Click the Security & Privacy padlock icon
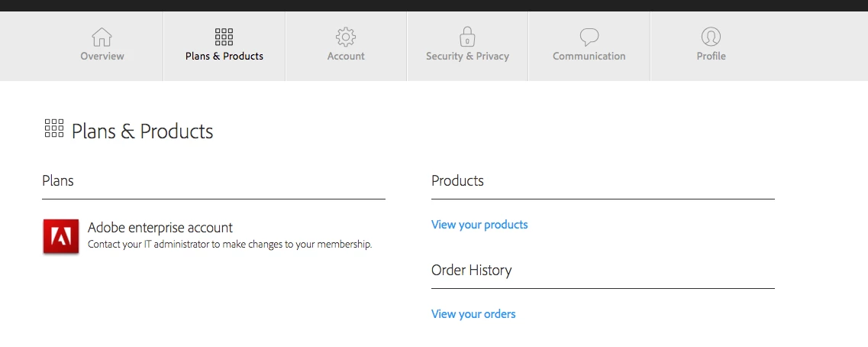This screenshot has width=868, height=347. point(467,37)
